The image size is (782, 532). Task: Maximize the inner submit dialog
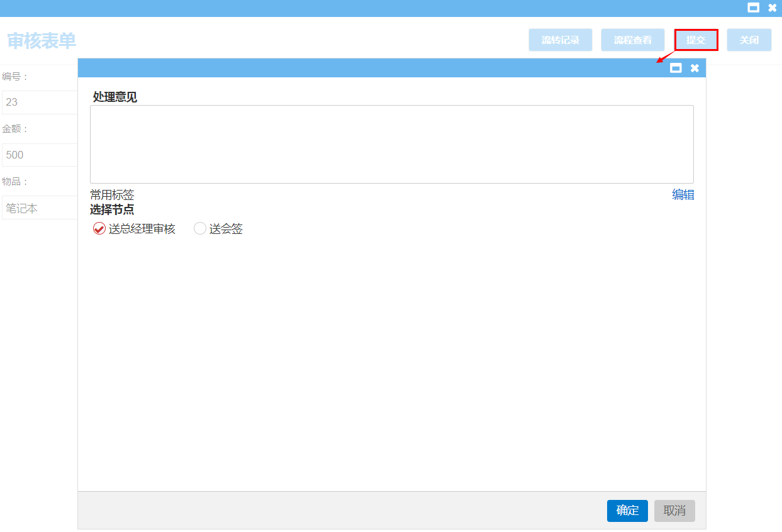point(676,68)
